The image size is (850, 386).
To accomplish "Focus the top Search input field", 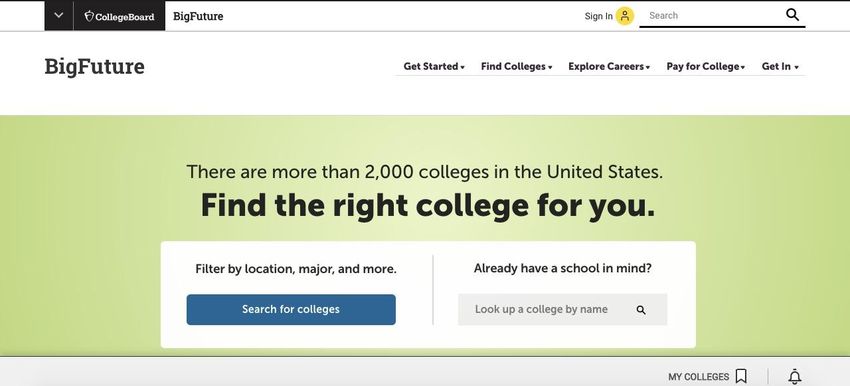I will (711, 16).
